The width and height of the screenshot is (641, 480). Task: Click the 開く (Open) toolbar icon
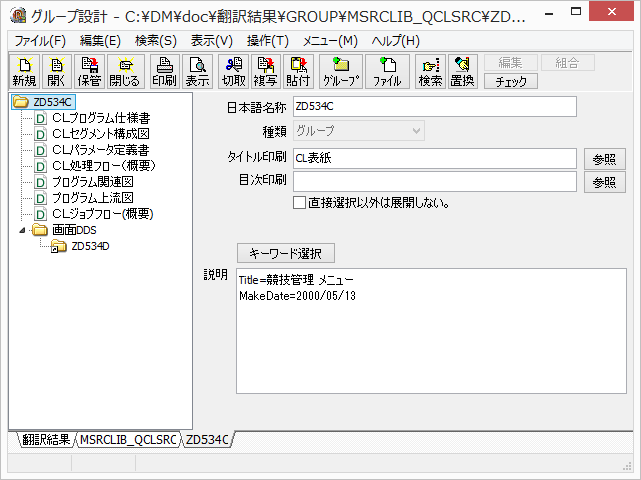[56, 72]
